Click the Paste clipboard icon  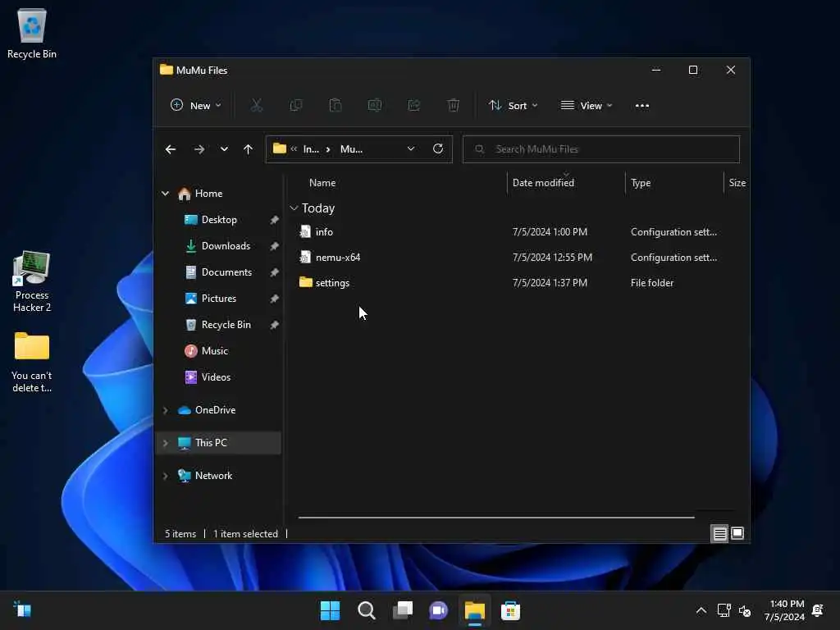point(336,106)
